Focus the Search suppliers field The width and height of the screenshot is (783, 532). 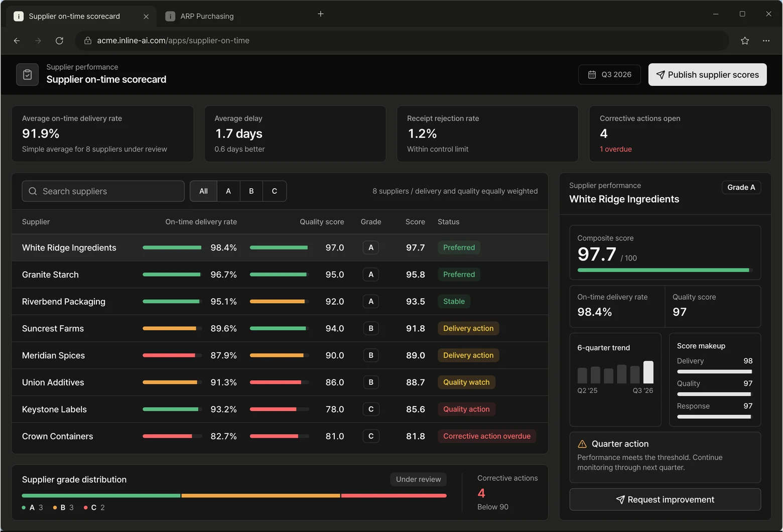pos(103,191)
